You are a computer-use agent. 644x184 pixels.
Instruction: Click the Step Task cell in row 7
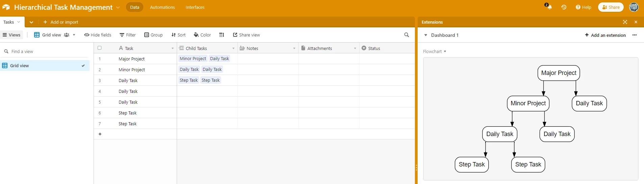[x=135, y=124]
